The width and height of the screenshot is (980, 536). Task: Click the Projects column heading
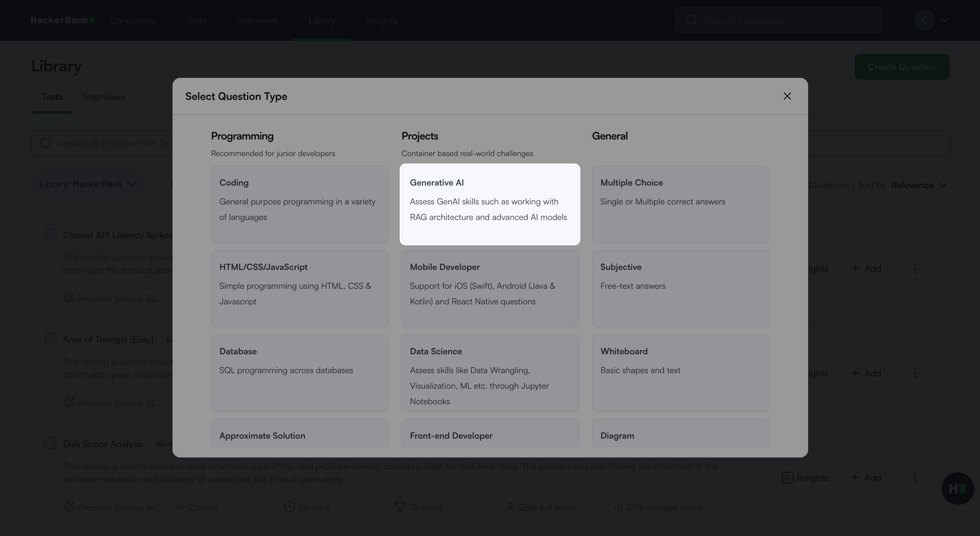(x=420, y=136)
